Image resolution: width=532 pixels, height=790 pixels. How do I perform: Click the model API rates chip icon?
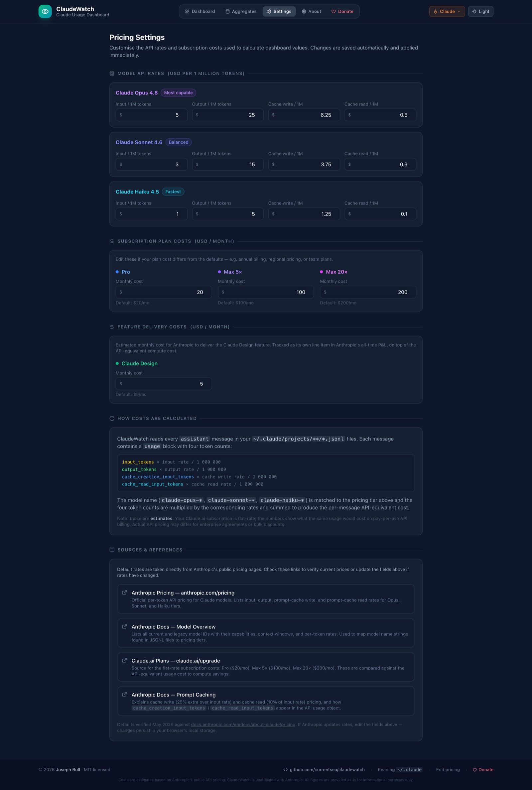pyautogui.click(x=112, y=73)
